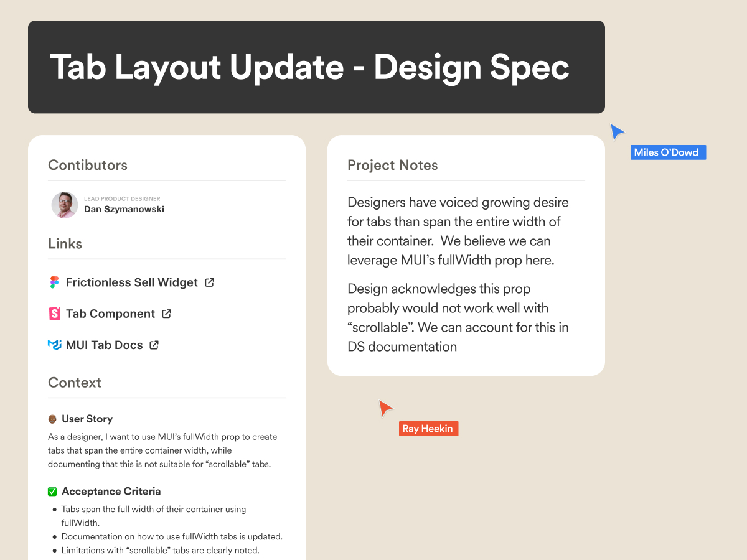Screen dimensions: 747x560
Task: Open external link icon after Frictionless Sell Widget
Action: point(210,282)
